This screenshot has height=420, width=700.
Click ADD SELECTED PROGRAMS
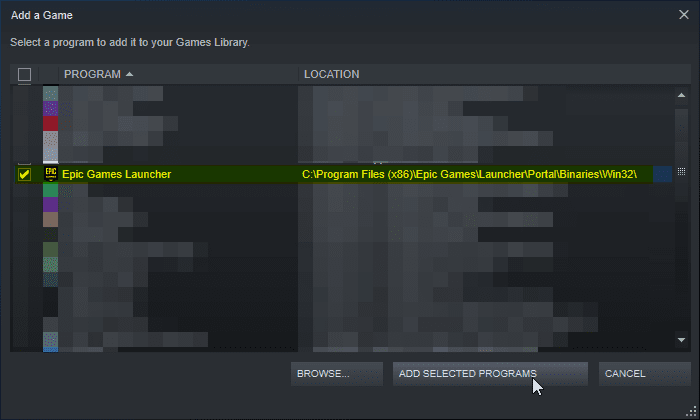tap(490, 374)
